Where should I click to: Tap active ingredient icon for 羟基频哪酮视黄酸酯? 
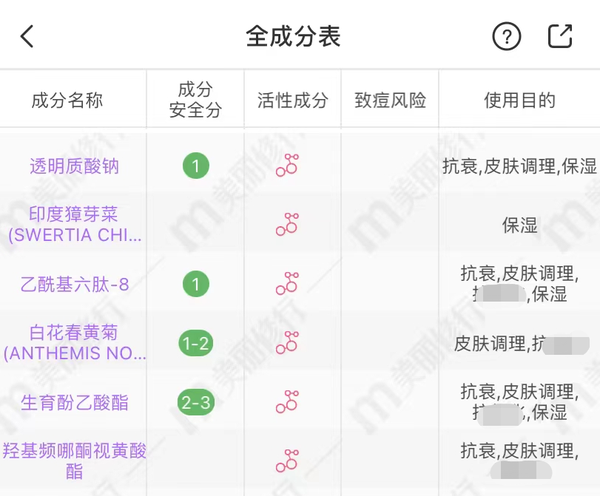pos(288,461)
